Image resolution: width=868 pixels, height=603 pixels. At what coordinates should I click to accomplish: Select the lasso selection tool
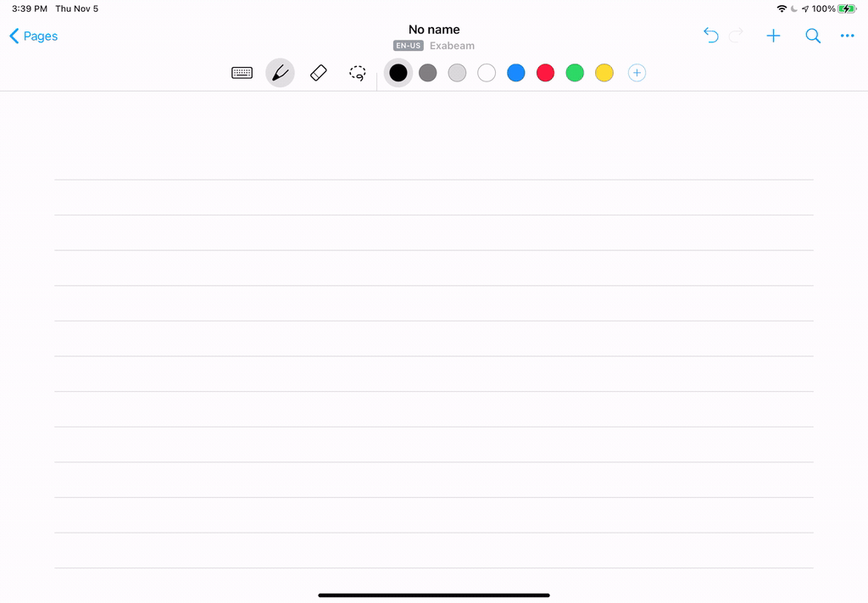coord(358,73)
